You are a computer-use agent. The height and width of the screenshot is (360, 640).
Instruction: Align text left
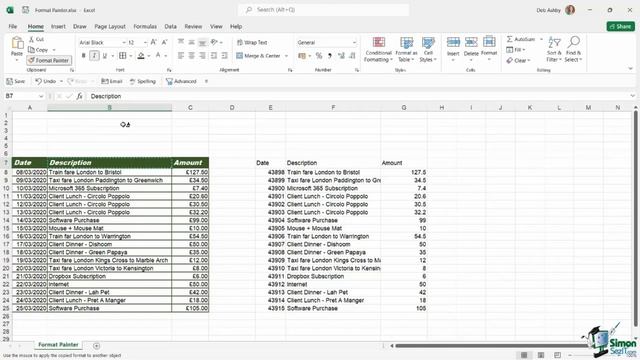pyautogui.click(x=181, y=56)
